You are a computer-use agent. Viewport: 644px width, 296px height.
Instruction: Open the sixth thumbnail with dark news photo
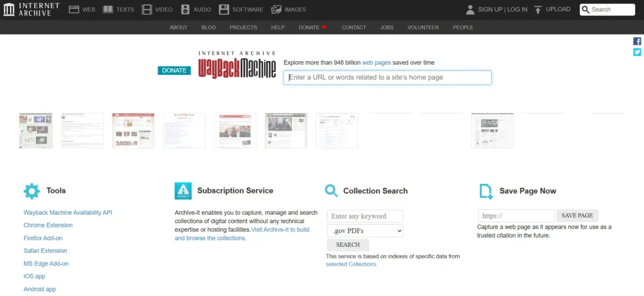[286, 131]
